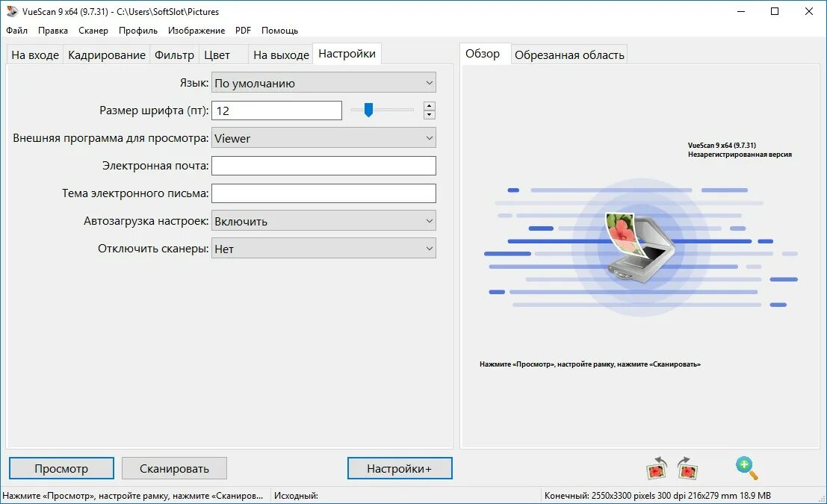Open the PDF menu
Screen dimensions: 827x504
pyautogui.click(x=243, y=31)
